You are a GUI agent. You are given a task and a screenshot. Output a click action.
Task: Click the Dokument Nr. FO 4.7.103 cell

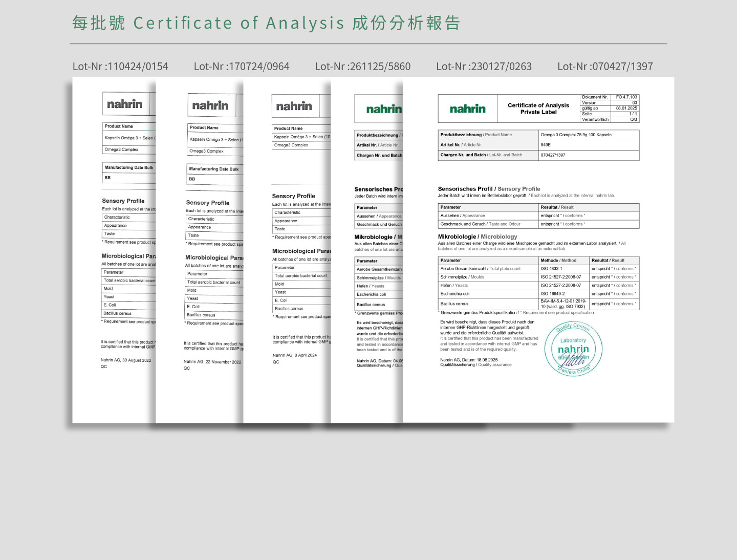tap(610, 97)
